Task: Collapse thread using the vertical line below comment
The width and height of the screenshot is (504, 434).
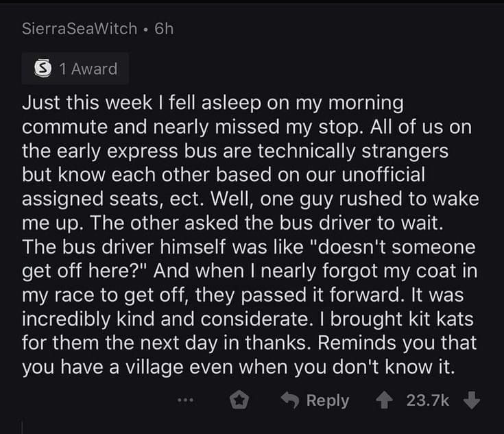Action: [x=23, y=426]
